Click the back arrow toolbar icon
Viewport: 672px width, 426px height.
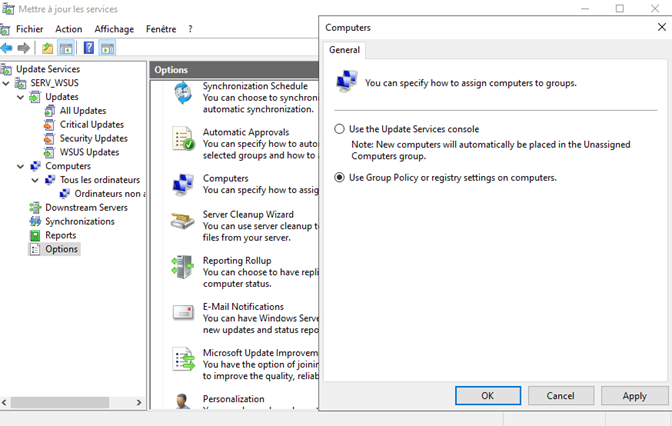pyautogui.click(x=6, y=48)
